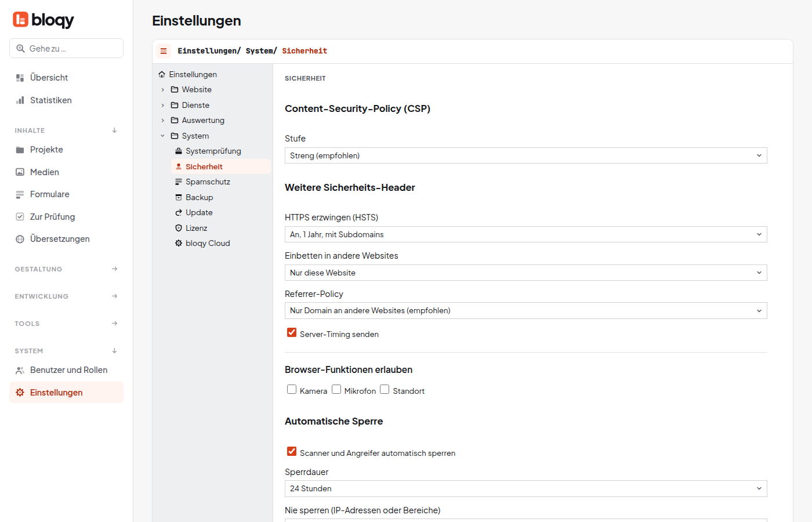The height and width of the screenshot is (522, 812).
Task: Collapse the System tree folder
Action: 163,136
